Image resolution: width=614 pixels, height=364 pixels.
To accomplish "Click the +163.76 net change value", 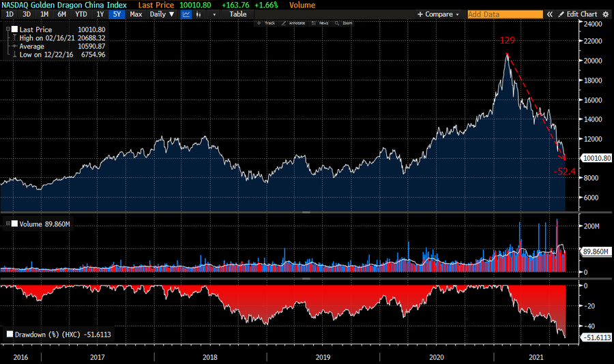I will [x=235, y=5].
